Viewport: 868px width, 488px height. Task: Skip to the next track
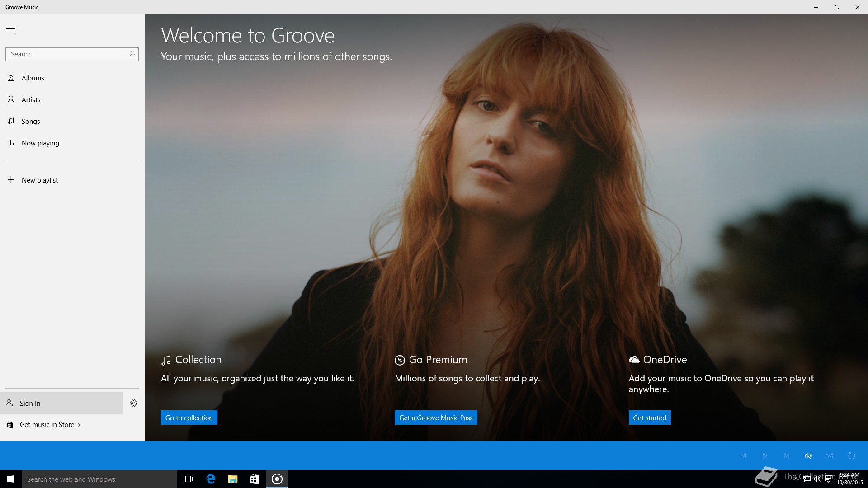coord(787,455)
